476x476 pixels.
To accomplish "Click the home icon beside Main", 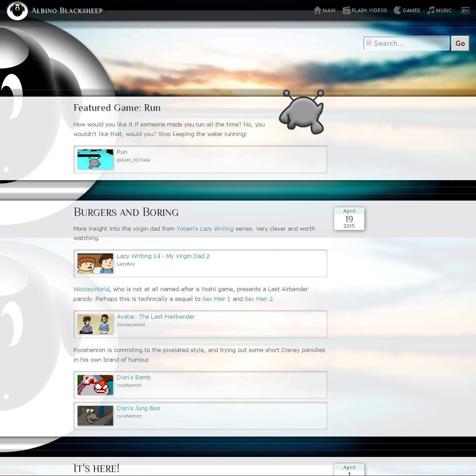I will (317, 10).
